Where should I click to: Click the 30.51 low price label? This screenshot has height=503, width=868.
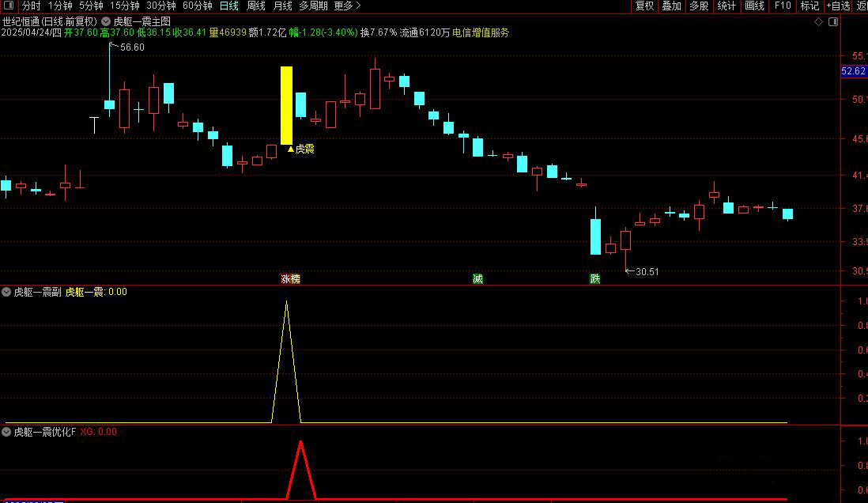tap(647, 271)
